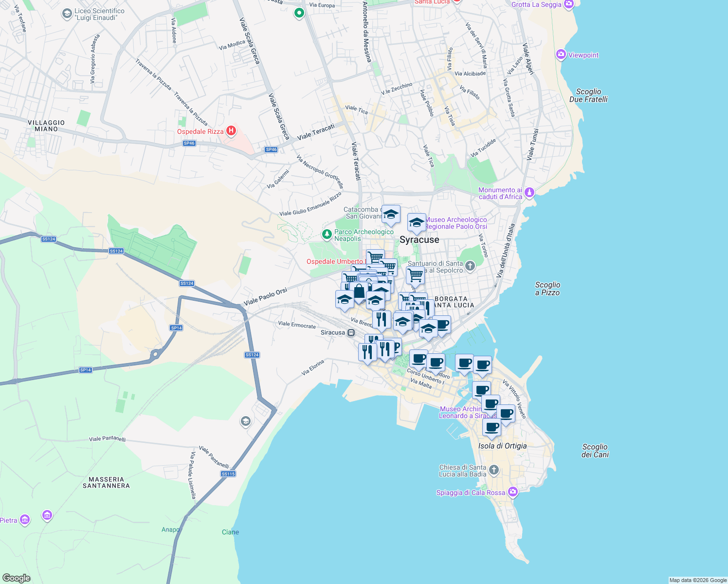Click the Ospedale Rizza hospital icon

(230, 130)
